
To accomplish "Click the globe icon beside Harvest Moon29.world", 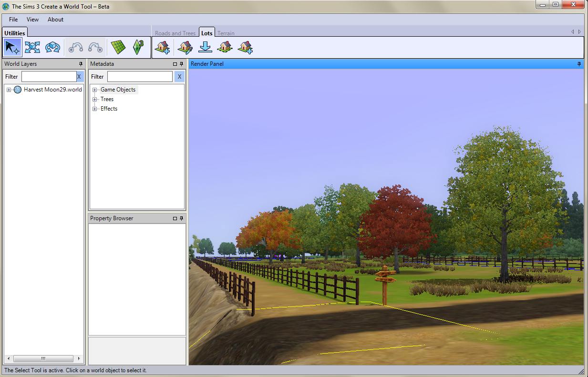I will coord(18,90).
